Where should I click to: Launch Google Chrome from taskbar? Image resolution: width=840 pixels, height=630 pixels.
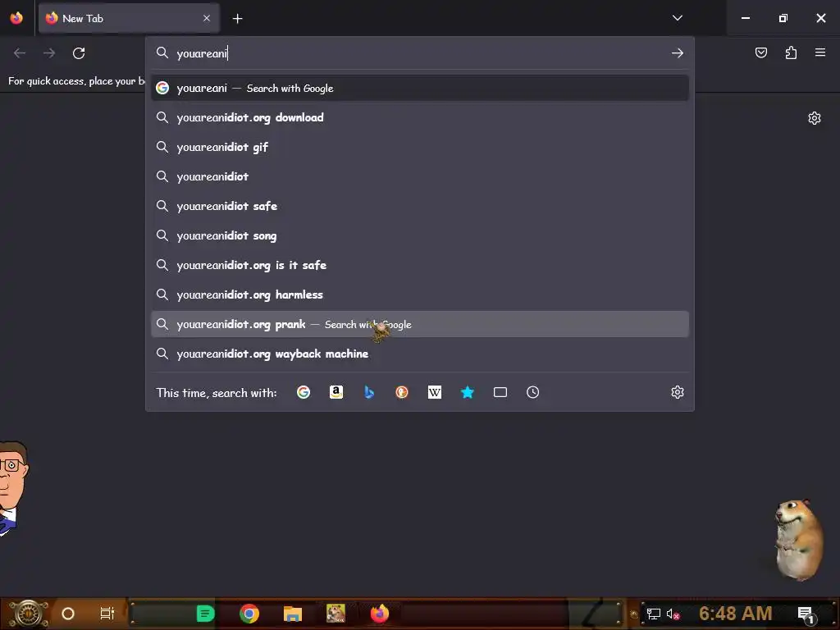click(x=249, y=614)
